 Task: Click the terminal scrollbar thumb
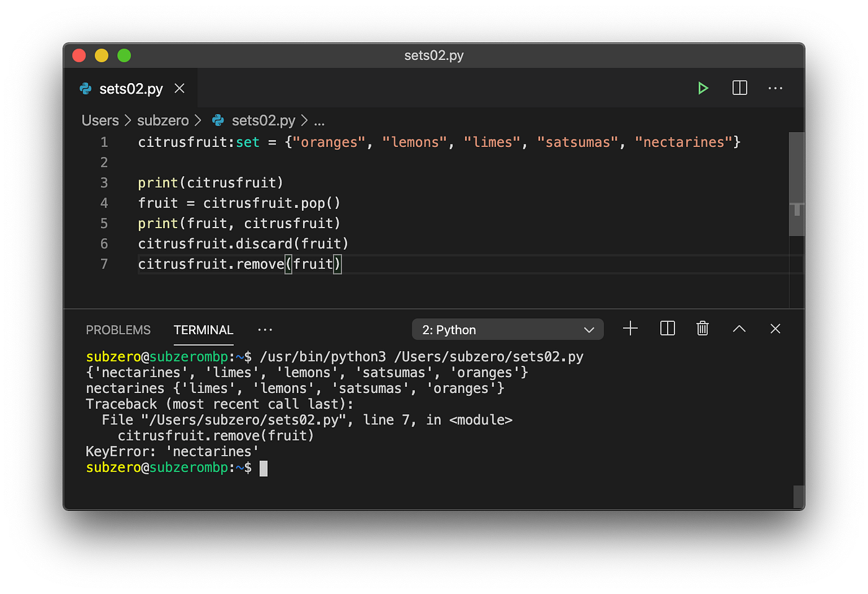(x=799, y=497)
